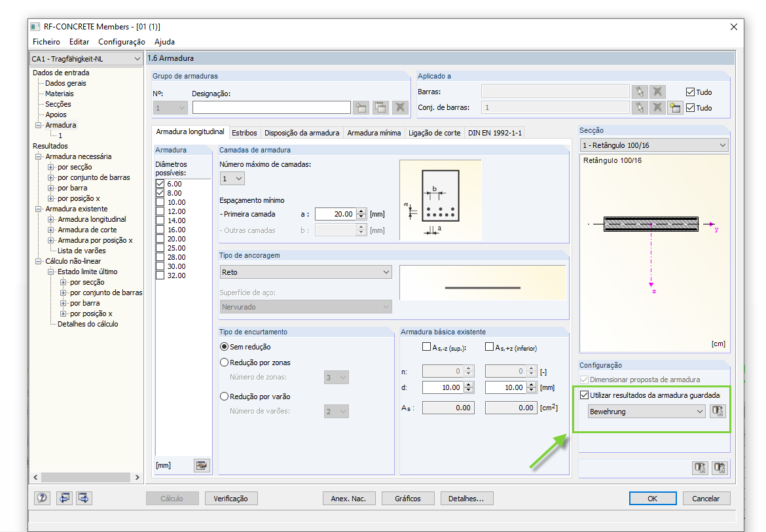Collapse Armadura existente tree node

click(x=38, y=209)
